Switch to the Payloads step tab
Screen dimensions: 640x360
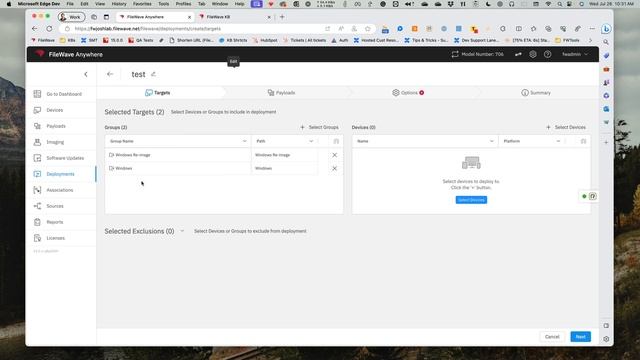pos(281,93)
